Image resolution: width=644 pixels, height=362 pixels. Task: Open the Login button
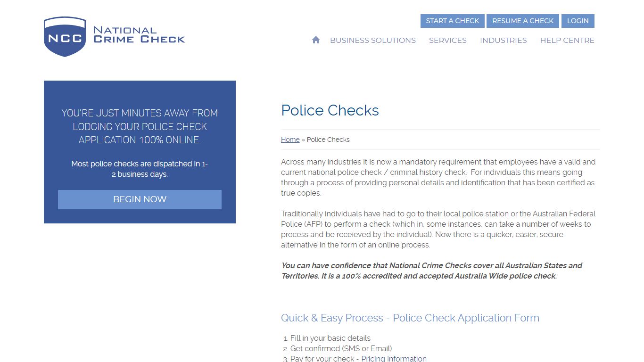click(578, 21)
